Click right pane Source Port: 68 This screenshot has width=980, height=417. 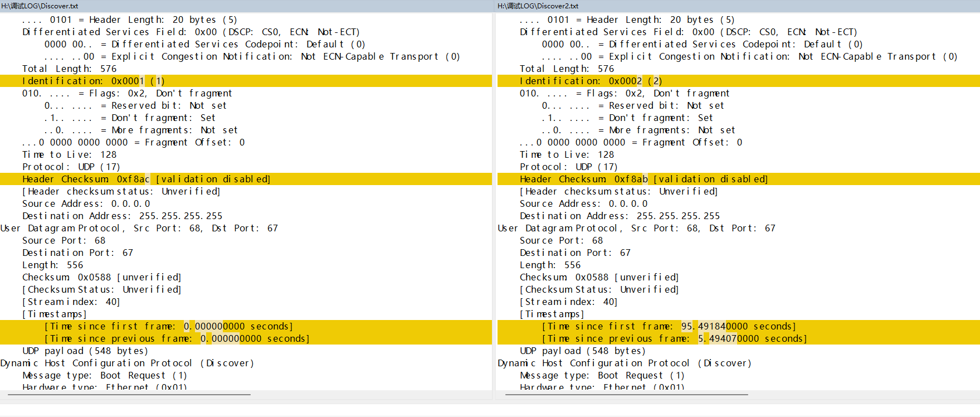click(x=562, y=240)
